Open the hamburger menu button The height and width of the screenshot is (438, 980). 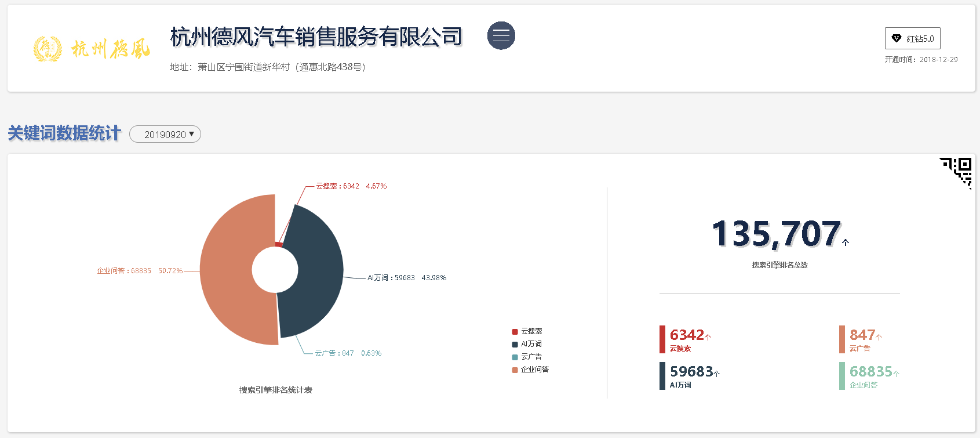tap(501, 35)
